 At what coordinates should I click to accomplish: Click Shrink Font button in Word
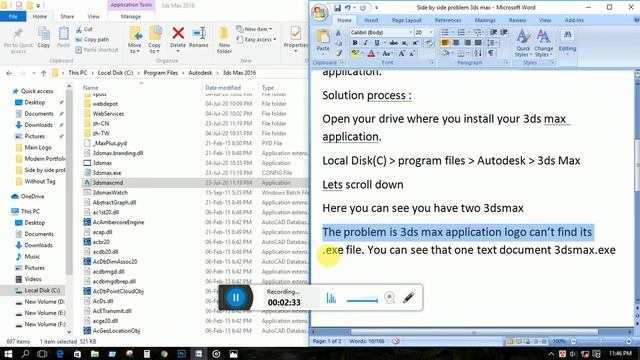click(x=412, y=53)
